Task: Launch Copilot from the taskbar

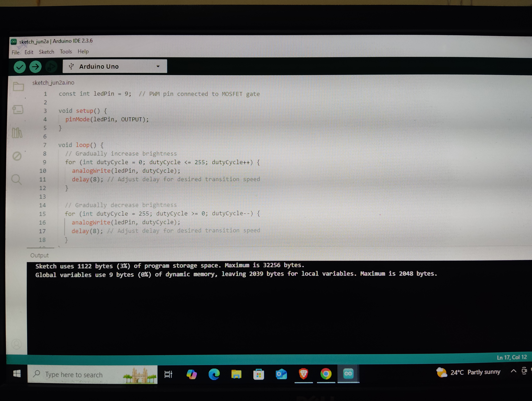Action: coord(191,374)
